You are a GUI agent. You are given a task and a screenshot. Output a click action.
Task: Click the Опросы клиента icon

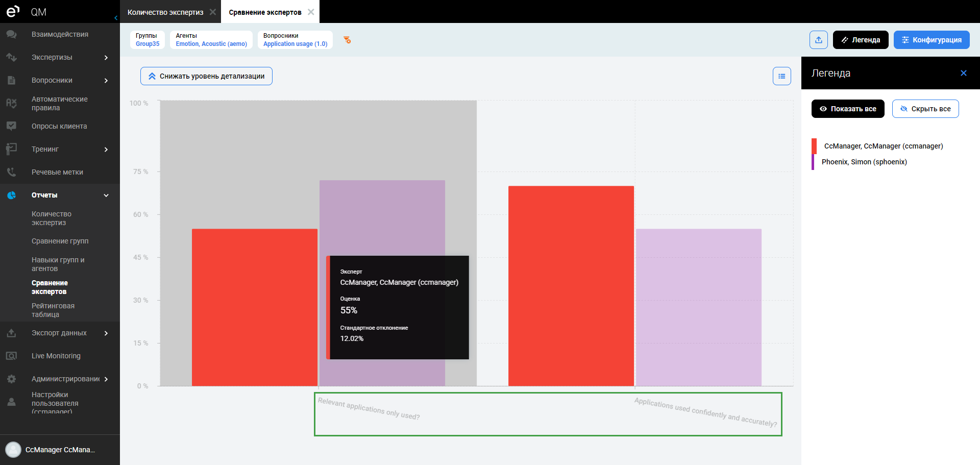click(11, 126)
